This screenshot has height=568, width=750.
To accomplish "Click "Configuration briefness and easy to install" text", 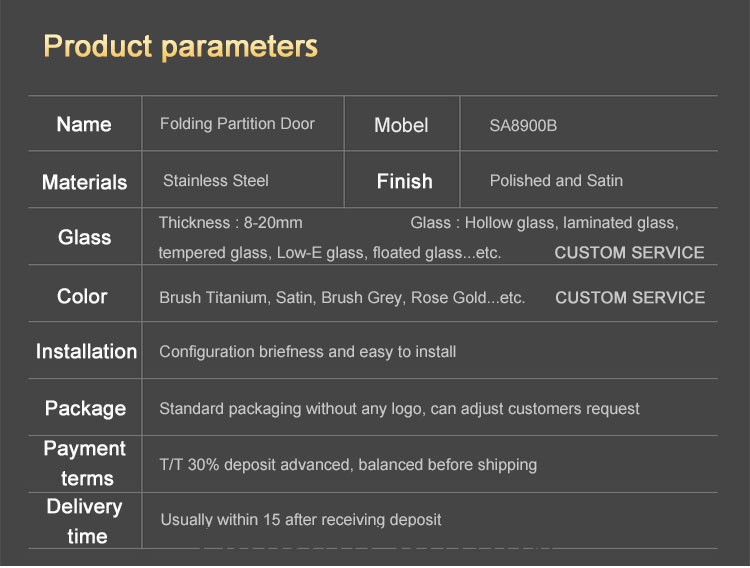I will [x=307, y=352].
